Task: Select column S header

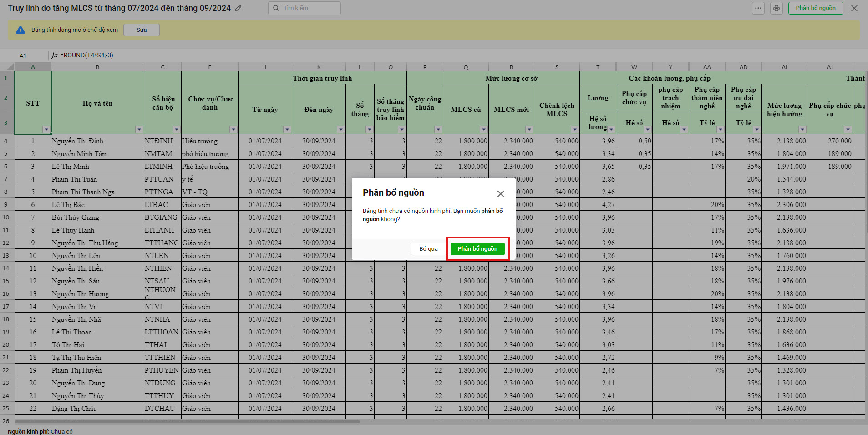Action: (557, 67)
